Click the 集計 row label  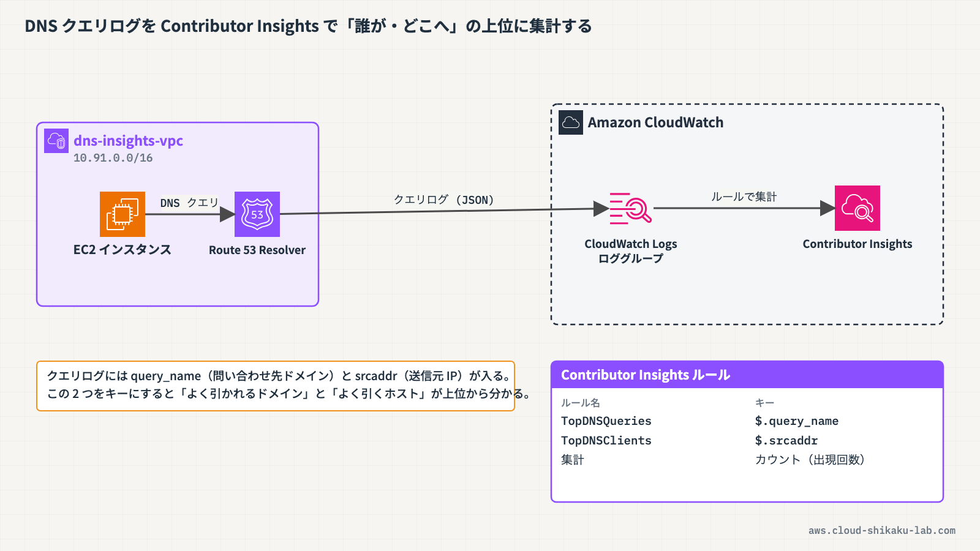pyautogui.click(x=573, y=460)
